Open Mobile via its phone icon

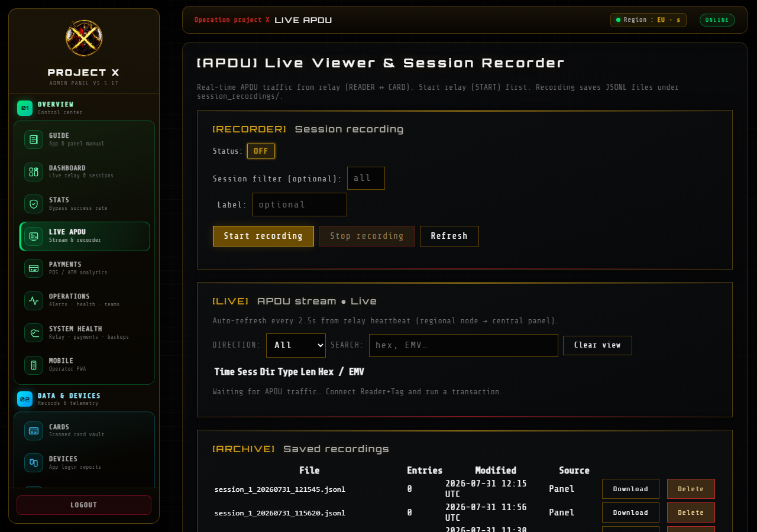pos(34,365)
